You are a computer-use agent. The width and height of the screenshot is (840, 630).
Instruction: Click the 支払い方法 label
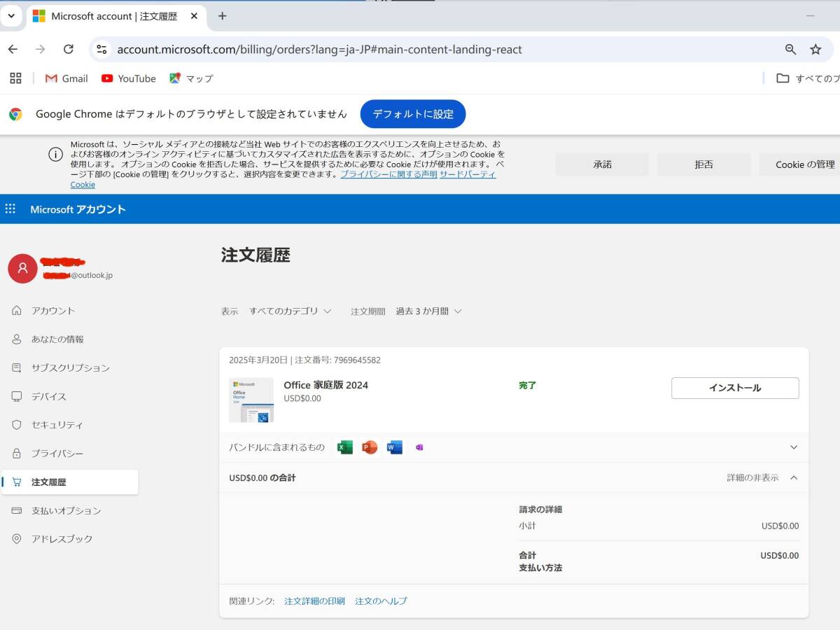[x=540, y=568]
